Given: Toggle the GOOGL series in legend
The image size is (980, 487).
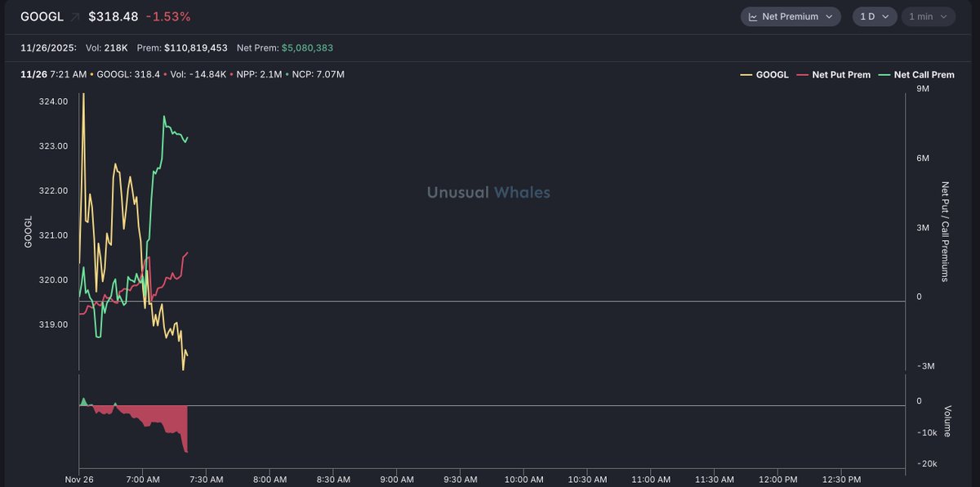Looking at the screenshot, I should 764,75.
